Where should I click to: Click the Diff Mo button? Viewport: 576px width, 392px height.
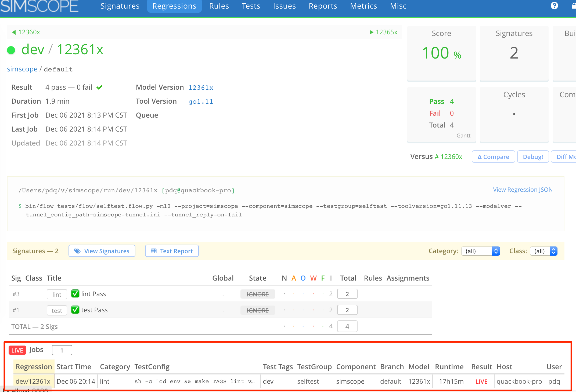[564, 157]
